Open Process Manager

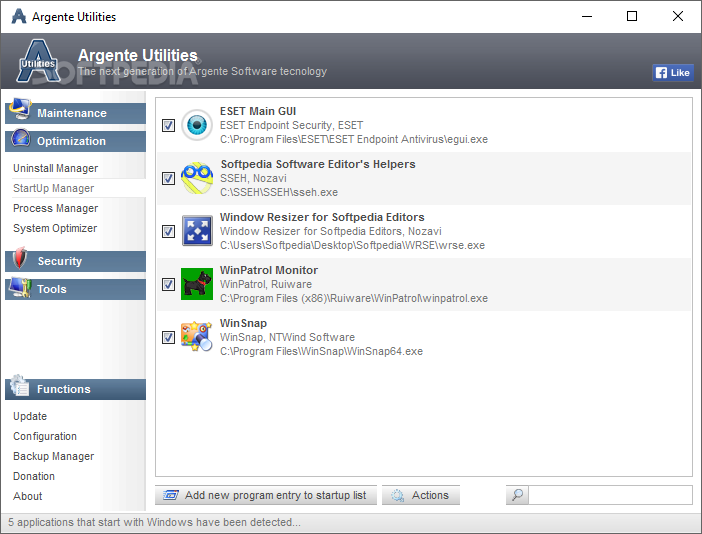tap(56, 208)
